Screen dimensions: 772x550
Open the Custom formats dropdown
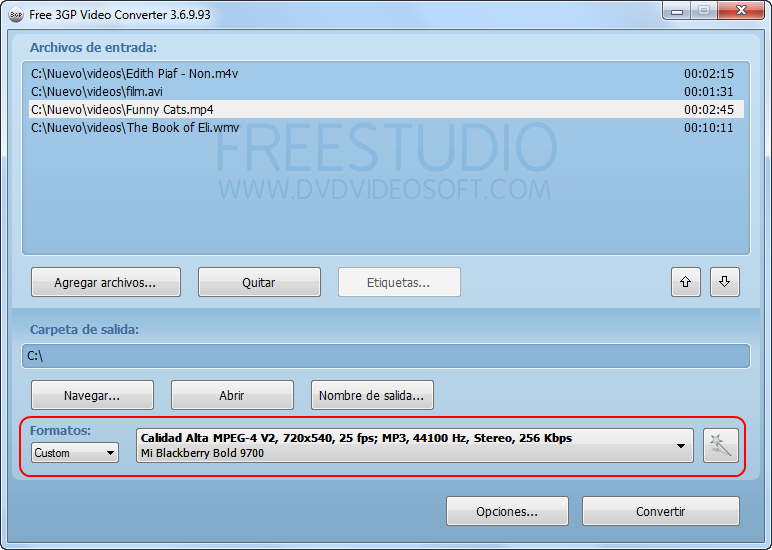[75, 453]
